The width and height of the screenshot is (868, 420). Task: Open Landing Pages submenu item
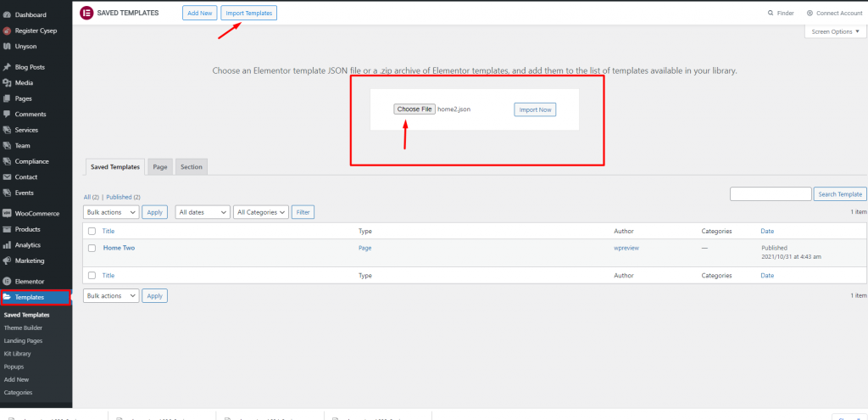point(23,341)
